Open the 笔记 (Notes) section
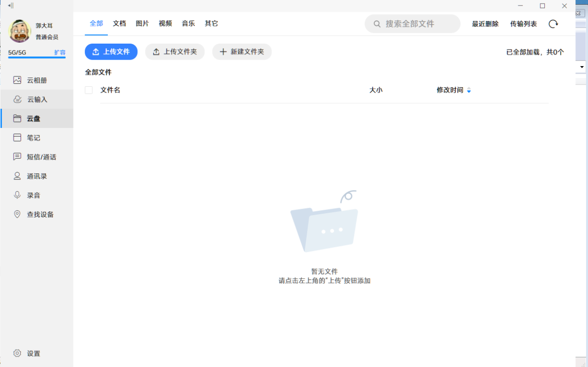 pos(34,137)
